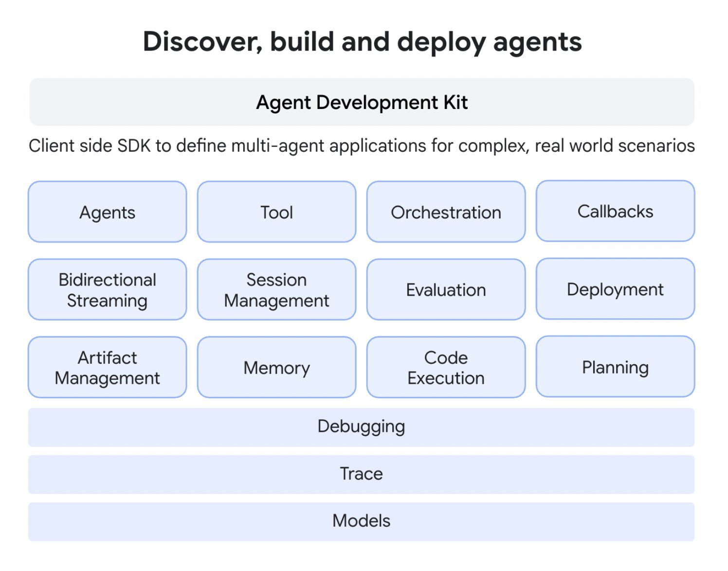Screen dimensions: 728x571
Task: Select the Artifact Management box
Action: tap(108, 368)
